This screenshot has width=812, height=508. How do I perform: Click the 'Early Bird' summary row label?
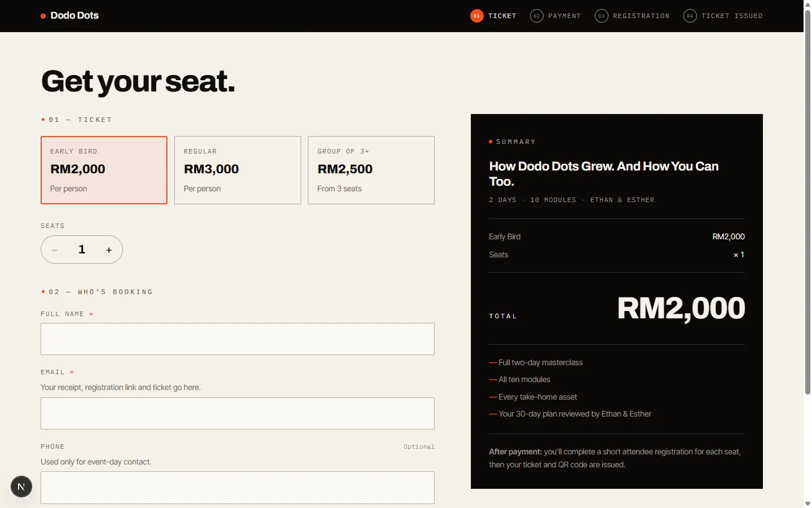(x=505, y=237)
